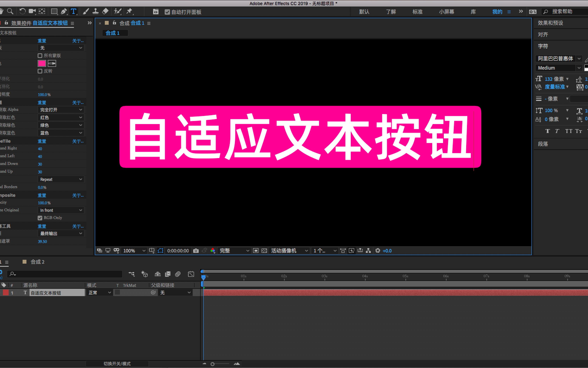The height and width of the screenshot is (368, 588).
Task: Switch to the 合成 2 timeline tab
Action: (37, 262)
